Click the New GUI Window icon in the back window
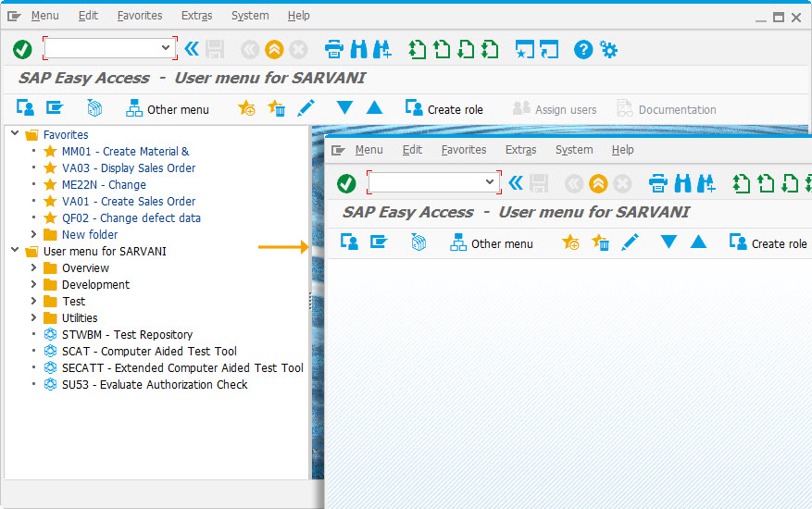The height and width of the screenshot is (509, 812). [525, 50]
